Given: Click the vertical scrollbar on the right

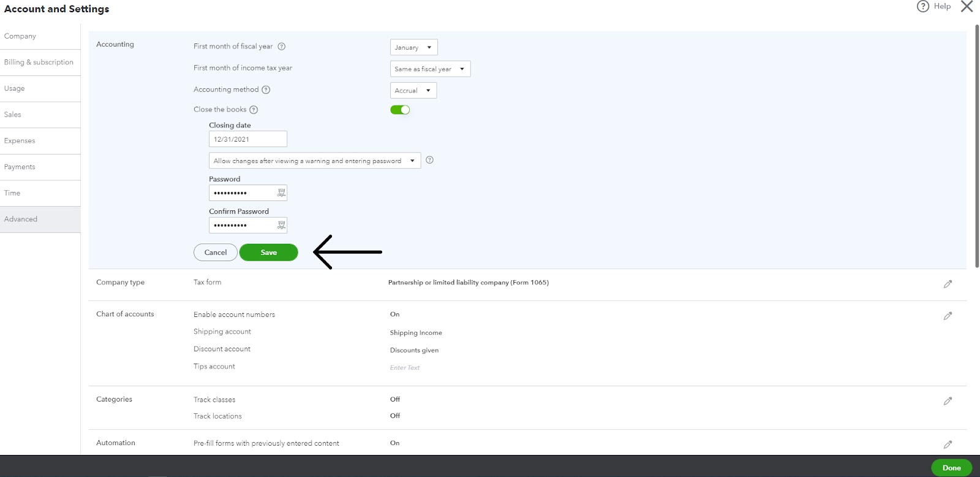Looking at the screenshot, I should coord(977,146).
